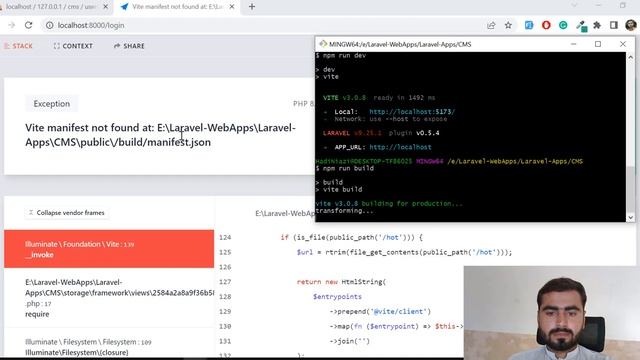Open the Chrome profile avatar

(x=631, y=25)
